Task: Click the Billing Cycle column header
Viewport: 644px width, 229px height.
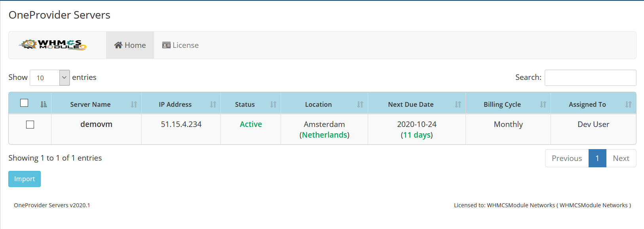Action: tap(508, 103)
